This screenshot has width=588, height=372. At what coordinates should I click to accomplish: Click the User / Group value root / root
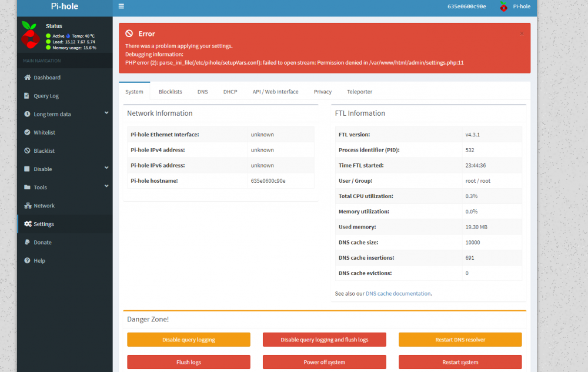click(x=477, y=180)
